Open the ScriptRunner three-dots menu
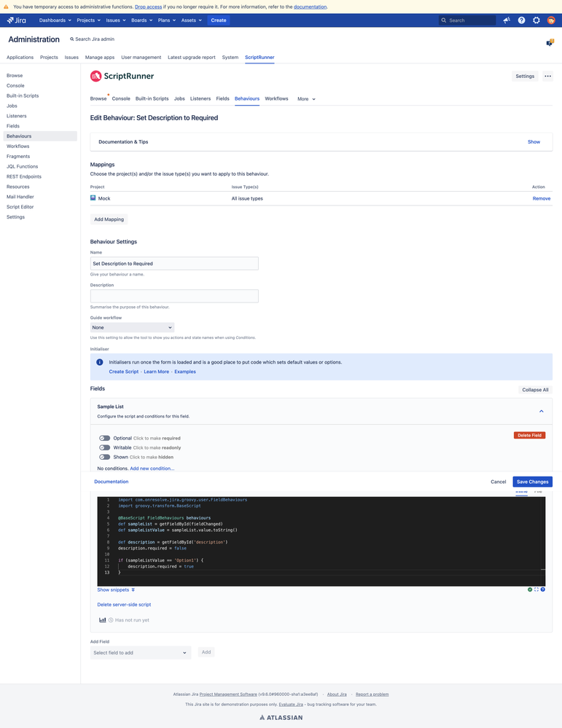The height and width of the screenshot is (728, 562). point(548,76)
